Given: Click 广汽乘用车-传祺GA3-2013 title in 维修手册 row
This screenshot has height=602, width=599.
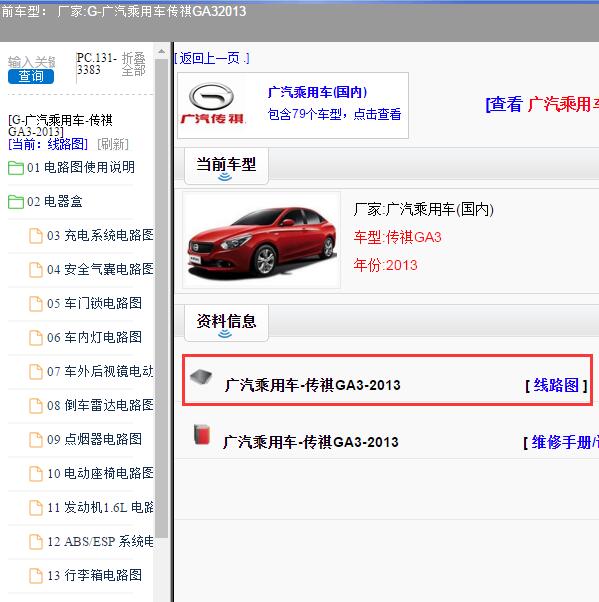Looking at the screenshot, I should pos(311,442).
